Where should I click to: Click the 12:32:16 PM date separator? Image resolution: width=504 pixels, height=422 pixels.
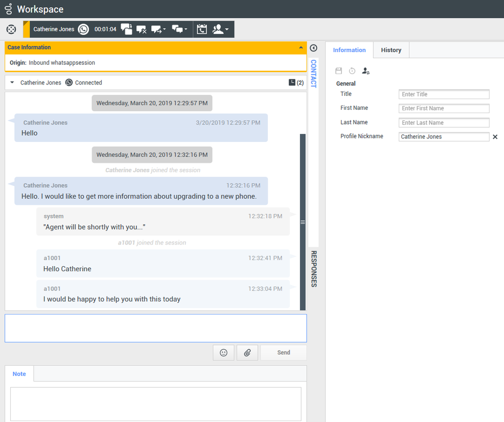click(x=152, y=155)
